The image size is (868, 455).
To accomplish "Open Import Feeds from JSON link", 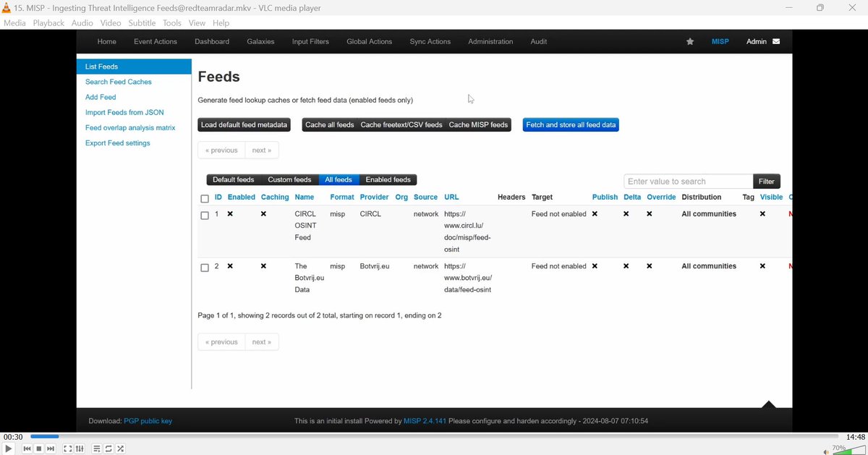I will tap(124, 112).
